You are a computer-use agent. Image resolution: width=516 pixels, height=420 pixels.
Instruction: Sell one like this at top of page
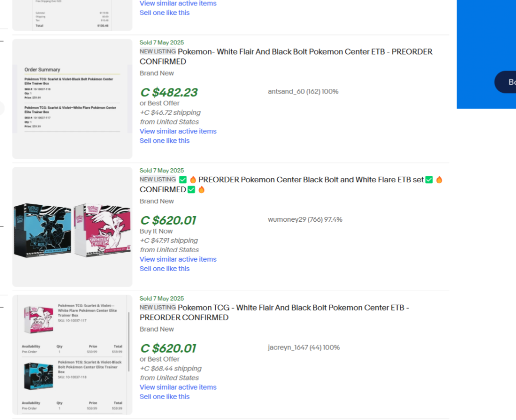click(164, 13)
